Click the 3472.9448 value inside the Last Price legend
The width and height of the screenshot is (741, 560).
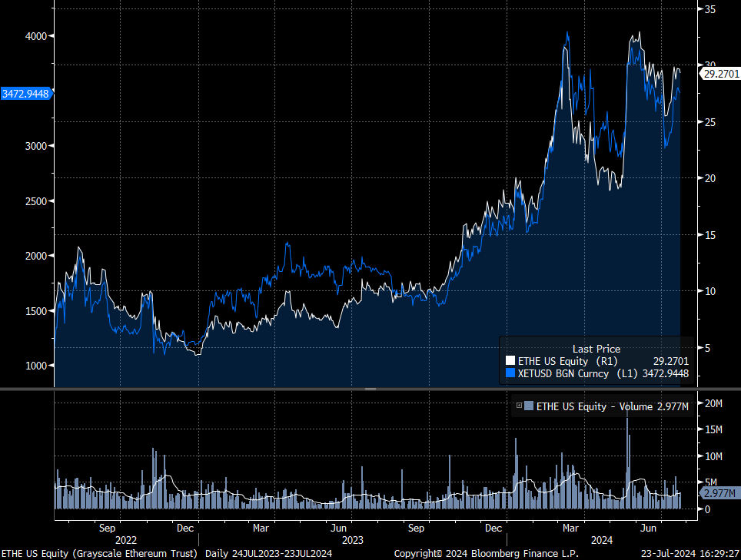(666, 373)
